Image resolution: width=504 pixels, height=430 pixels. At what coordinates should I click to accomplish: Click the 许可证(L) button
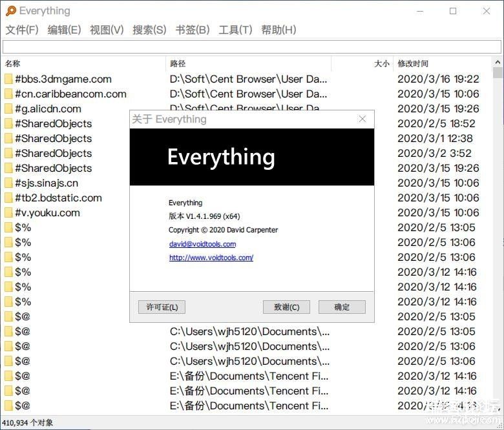click(162, 307)
